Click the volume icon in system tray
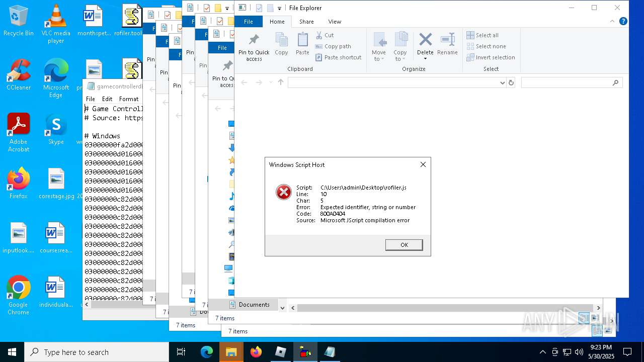 click(579, 352)
